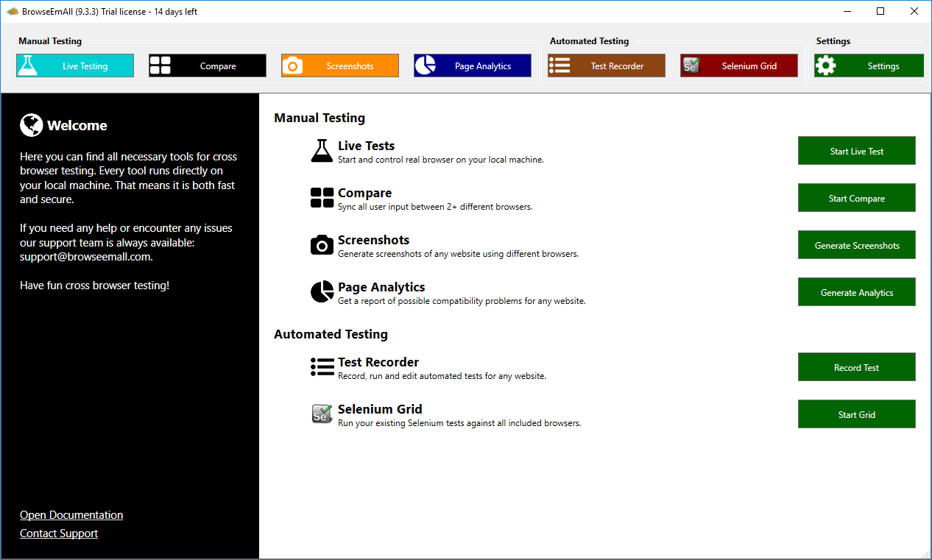Screen dimensions: 932x560
Task: Click the flask icon on Live Testing tab
Action: pyautogui.click(x=28, y=65)
